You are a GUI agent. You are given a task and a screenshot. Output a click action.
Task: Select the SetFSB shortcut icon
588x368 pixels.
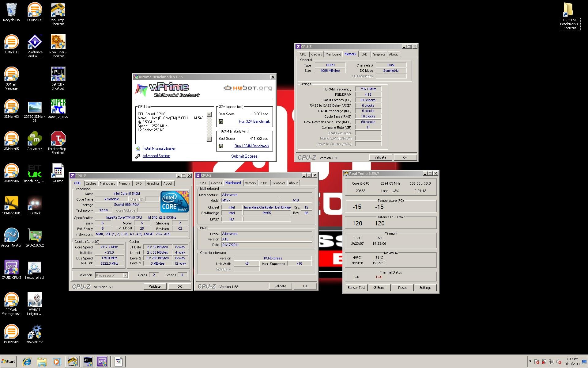(x=58, y=79)
